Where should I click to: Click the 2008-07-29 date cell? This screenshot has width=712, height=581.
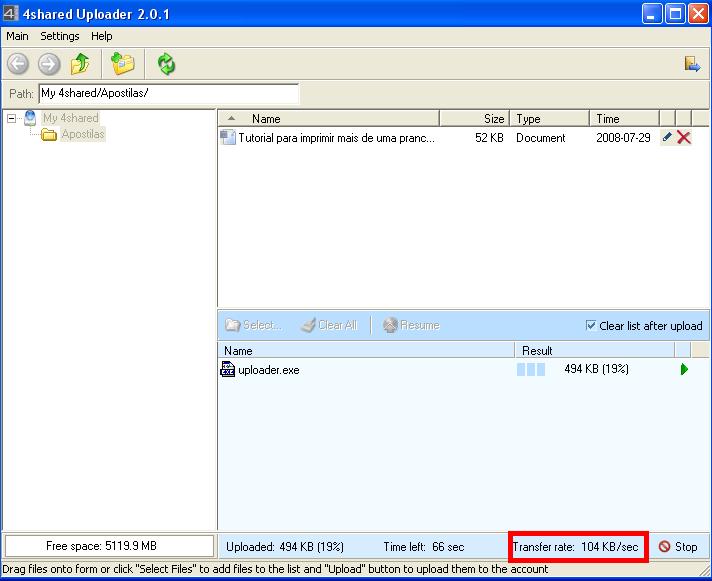pyautogui.click(x=623, y=138)
